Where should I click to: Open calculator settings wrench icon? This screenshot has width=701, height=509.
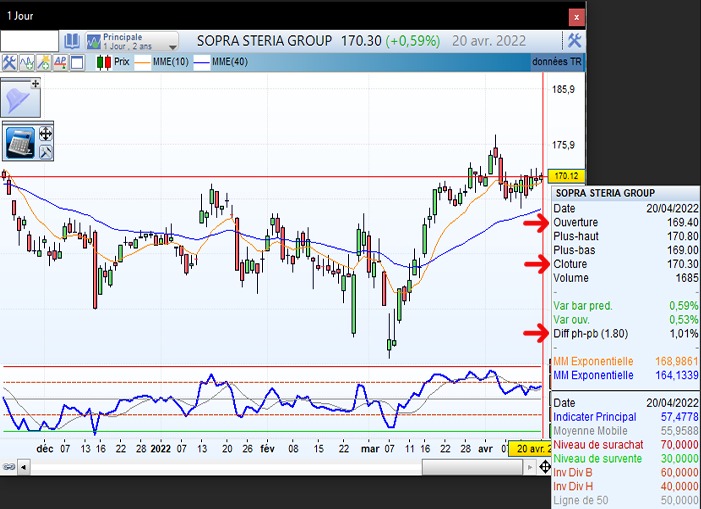click(x=46, y=152)
